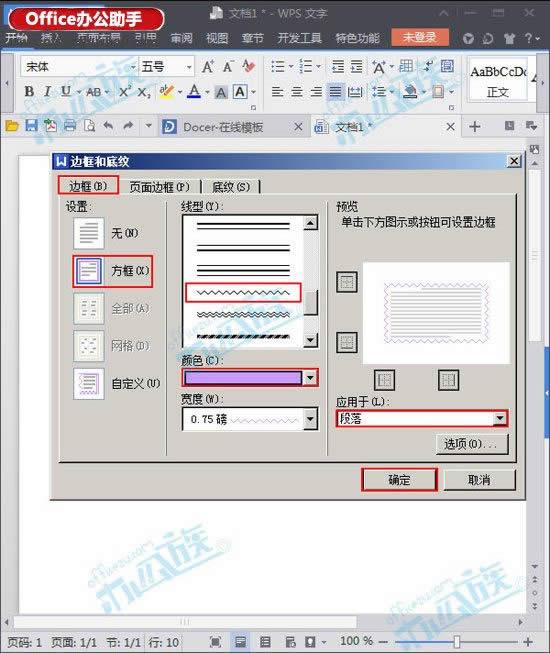Select the 方框 box border setting
This screenshot has height=653, width=550.
pos(112,271)
